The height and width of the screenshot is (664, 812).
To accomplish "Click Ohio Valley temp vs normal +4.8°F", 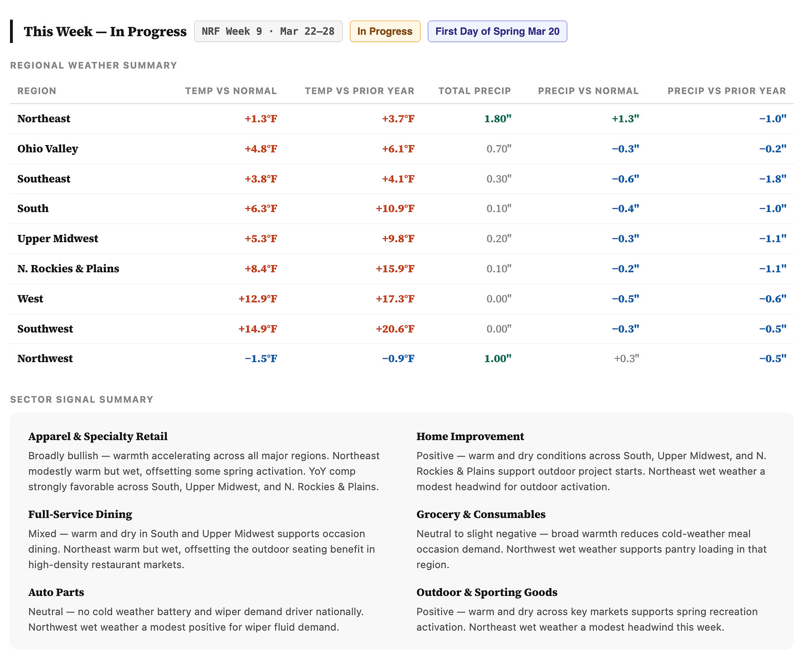I will pyautogui.click(x=260, y=149).
